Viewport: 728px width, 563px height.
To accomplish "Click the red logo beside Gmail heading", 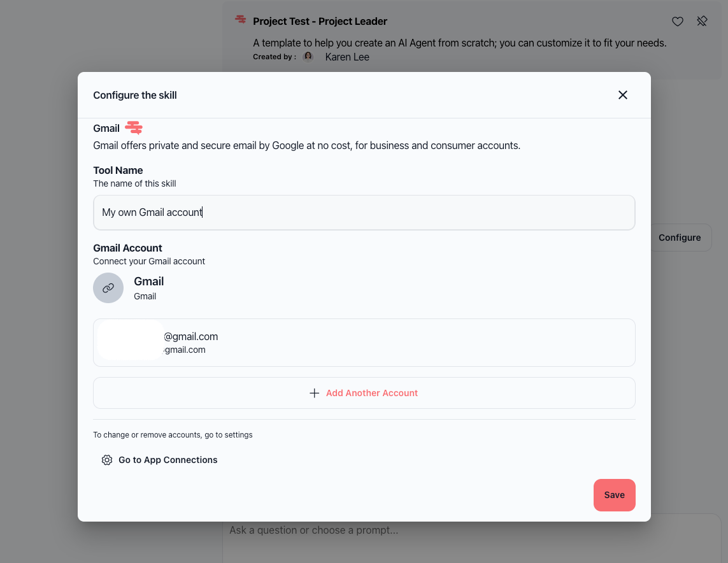I will coord(134,127).
